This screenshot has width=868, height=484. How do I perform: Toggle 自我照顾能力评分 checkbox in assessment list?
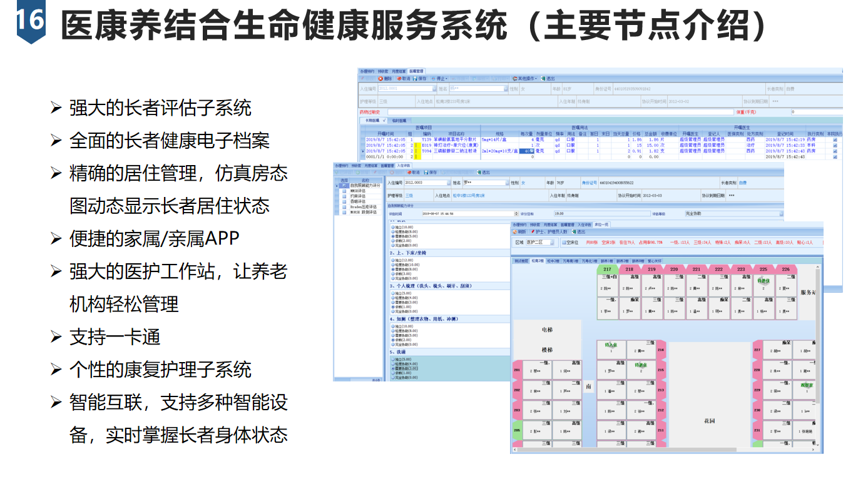click(344, 186)
